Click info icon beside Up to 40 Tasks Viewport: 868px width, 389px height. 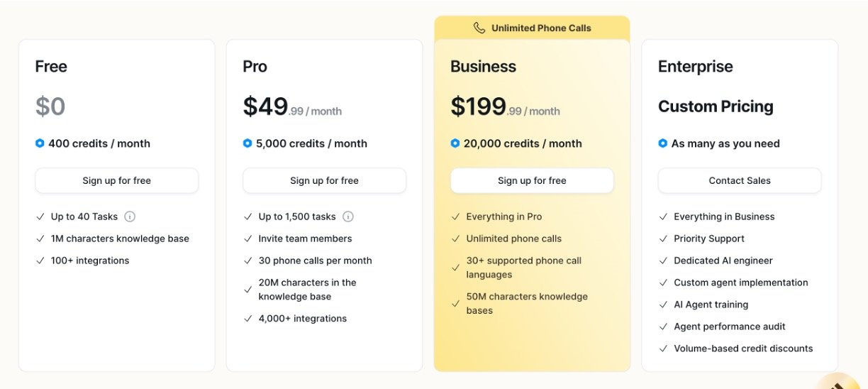tap(130, 217)
